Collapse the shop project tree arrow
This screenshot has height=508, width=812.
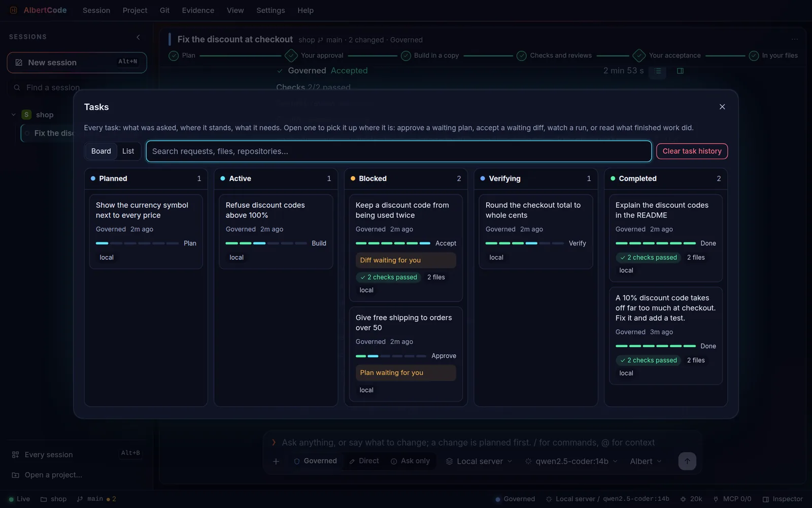coord(14,115)
